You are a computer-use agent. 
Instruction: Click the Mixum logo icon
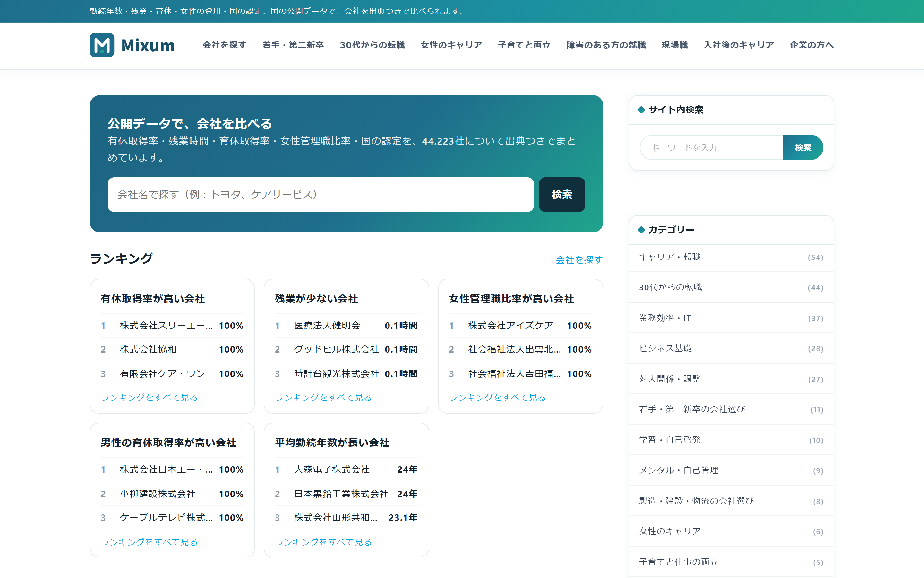pos(102,45)
